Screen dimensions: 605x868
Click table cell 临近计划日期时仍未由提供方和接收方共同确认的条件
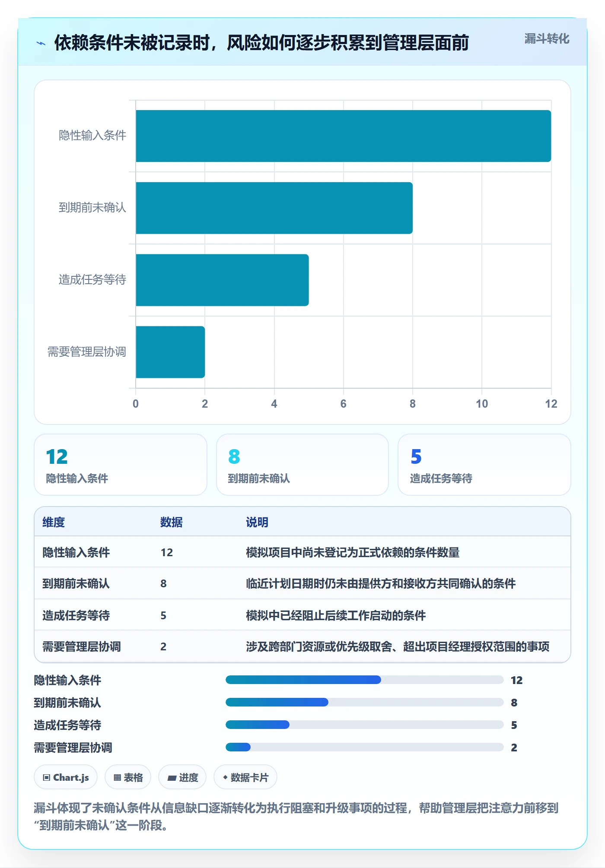(381, 583)
